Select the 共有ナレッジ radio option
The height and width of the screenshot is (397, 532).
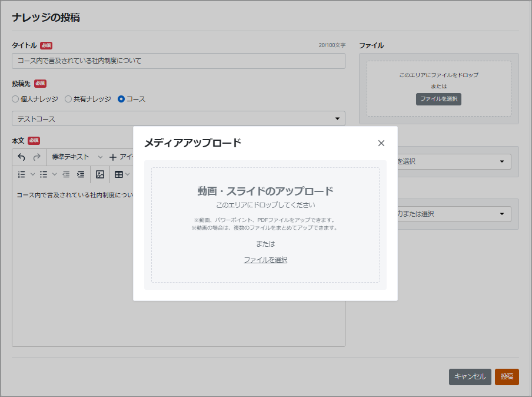point(68,99)
